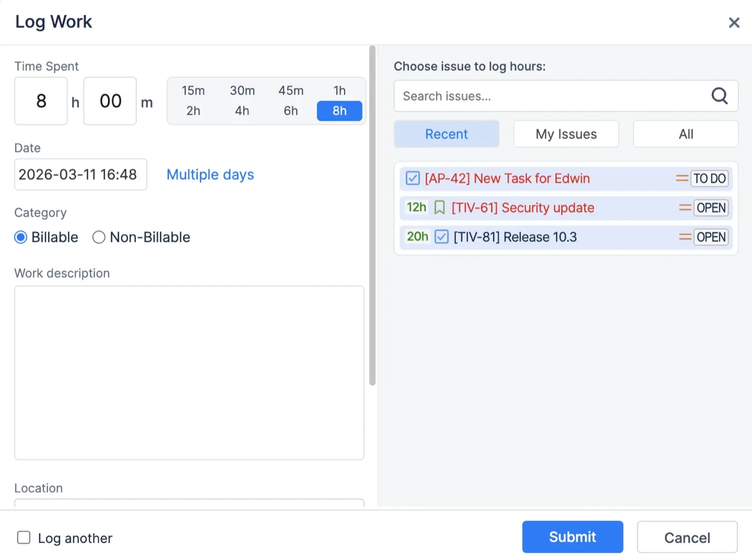Click the bookmark icon on TIV-61 Security update
This screenshot has height=560, width=752.
[x=439, y=207]
